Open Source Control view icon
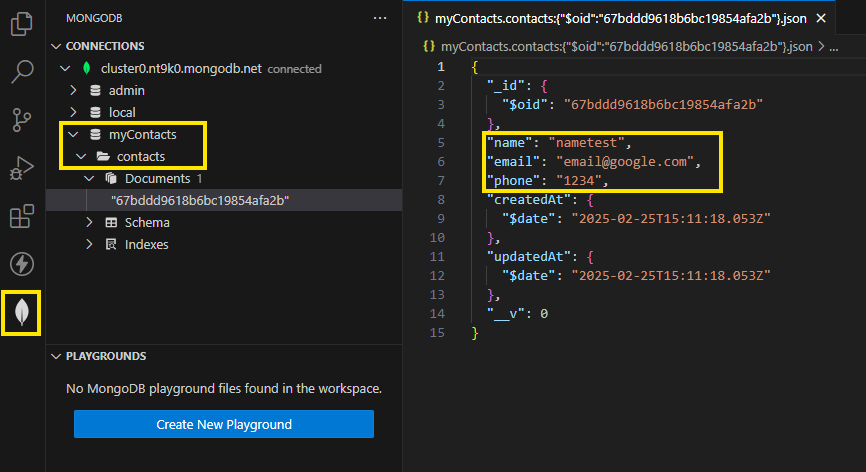 [x=22, y=120]
